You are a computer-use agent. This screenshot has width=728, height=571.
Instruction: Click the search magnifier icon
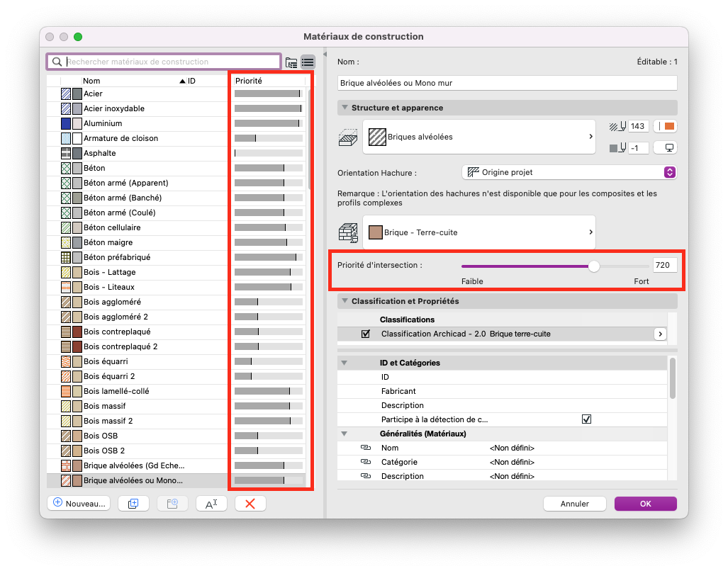point(57,62)
